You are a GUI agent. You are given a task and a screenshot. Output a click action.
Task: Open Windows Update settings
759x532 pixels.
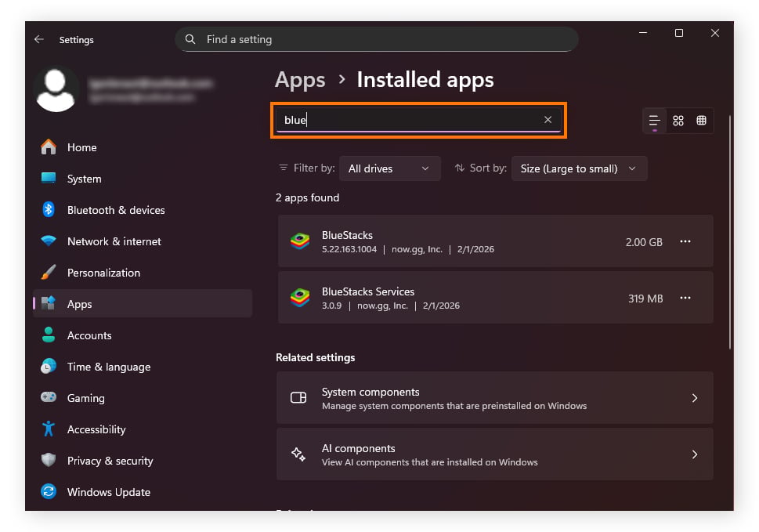coord(143,492)
